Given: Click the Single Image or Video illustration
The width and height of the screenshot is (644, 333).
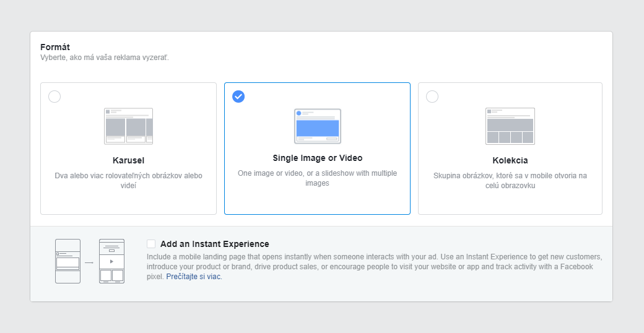Looking at the screenshot, I should click(317, 126).
